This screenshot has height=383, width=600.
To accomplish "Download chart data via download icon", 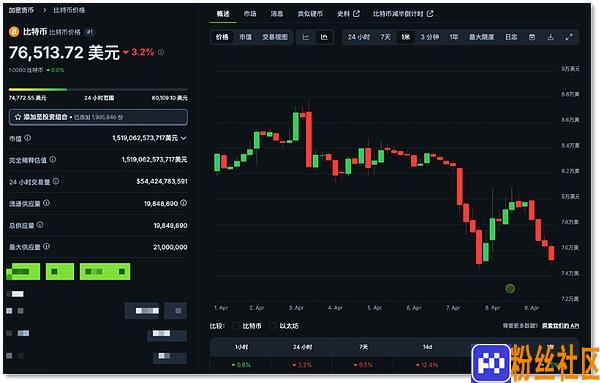I will coord(550,37).
